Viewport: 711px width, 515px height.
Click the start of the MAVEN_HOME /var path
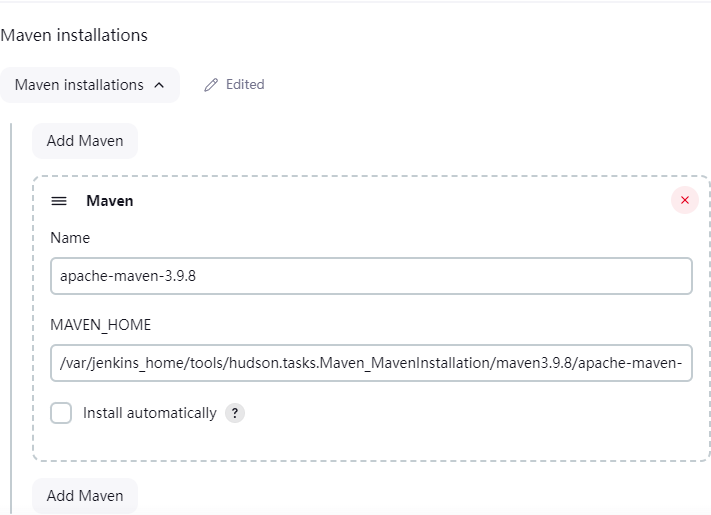(63, 364)
